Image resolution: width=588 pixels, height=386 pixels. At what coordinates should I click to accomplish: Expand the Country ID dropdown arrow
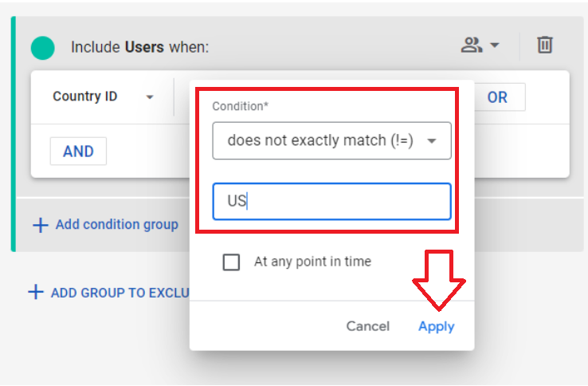150,97
